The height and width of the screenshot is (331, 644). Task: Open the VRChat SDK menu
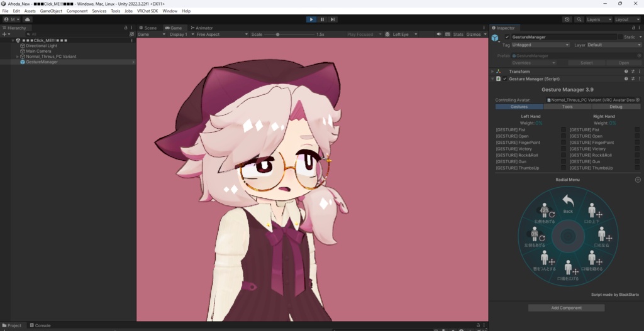tap(147, 11)
